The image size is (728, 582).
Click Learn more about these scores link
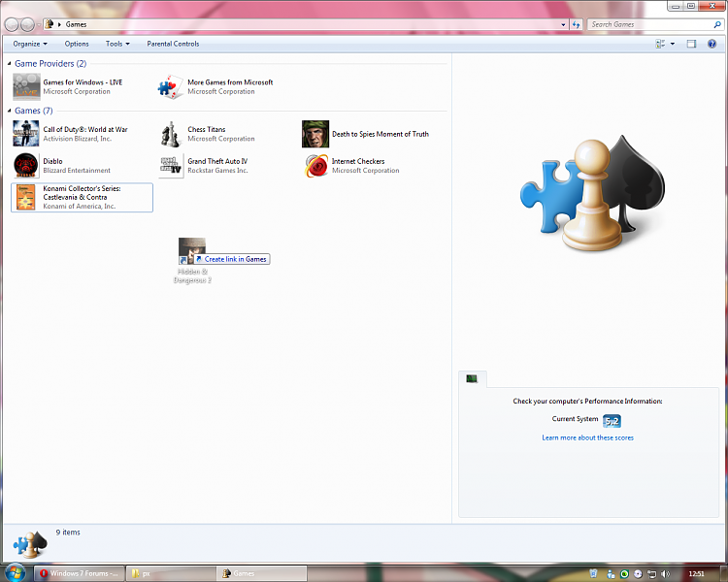click(588, 437)
